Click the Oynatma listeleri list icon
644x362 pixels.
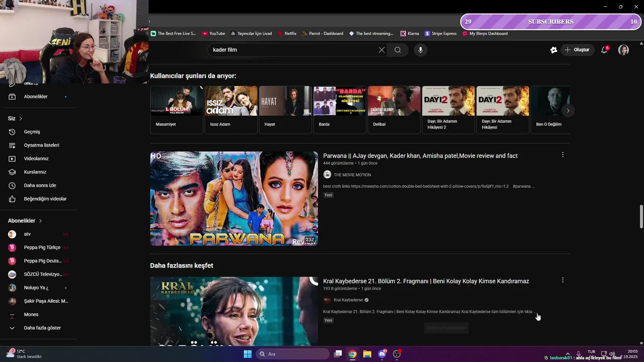(13, 145)
